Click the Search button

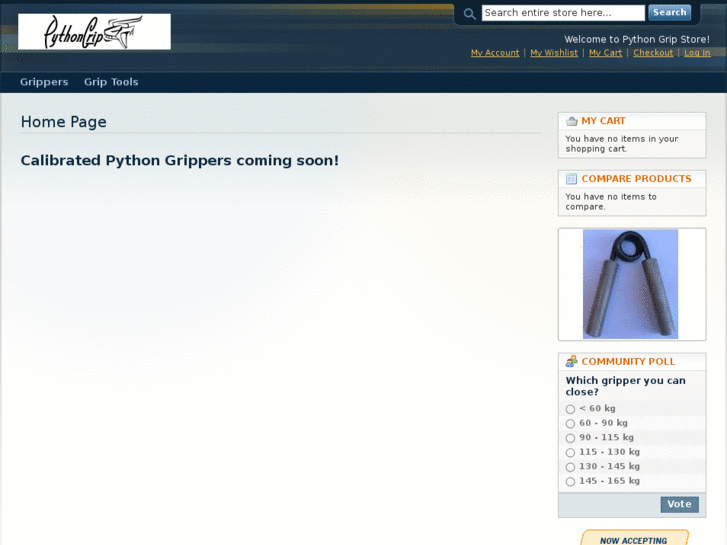pyautogui.click(x=670, y=13)
